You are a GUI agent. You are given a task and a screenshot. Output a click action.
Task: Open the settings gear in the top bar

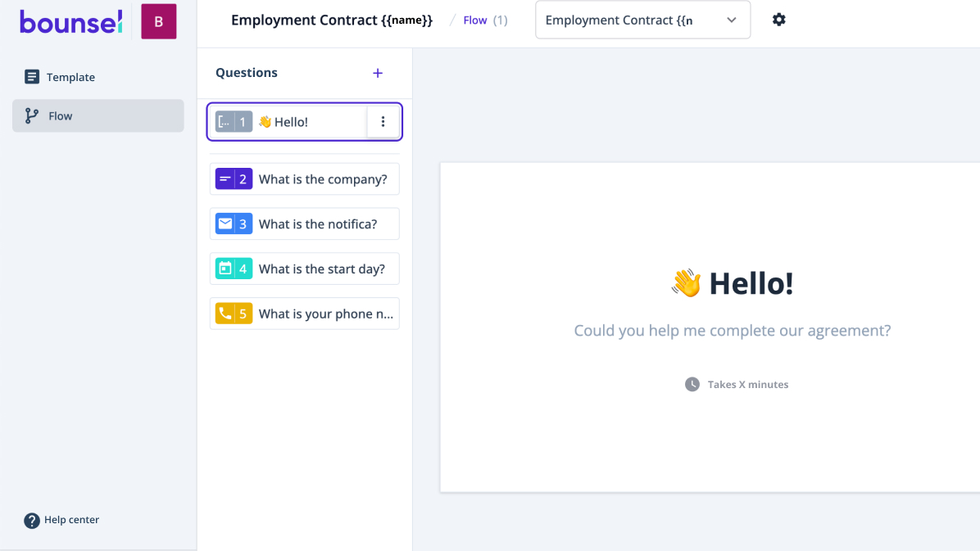778,19
